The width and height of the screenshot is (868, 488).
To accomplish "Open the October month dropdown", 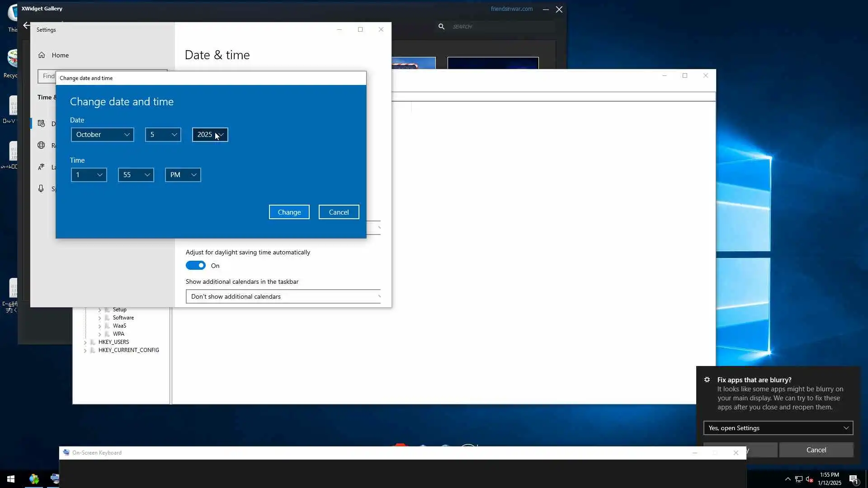I will click(x=103, y=135).
